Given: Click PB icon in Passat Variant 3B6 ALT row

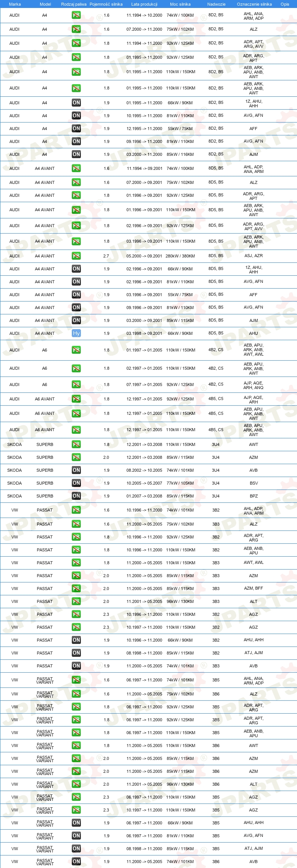Looking at the screenshot, I should (76, 784).
